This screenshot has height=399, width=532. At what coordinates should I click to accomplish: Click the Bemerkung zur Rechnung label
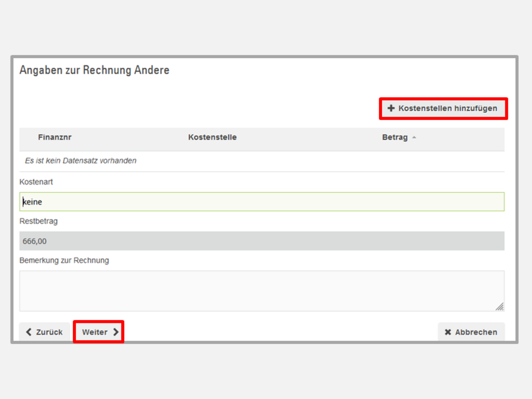[x=64, y=260]
